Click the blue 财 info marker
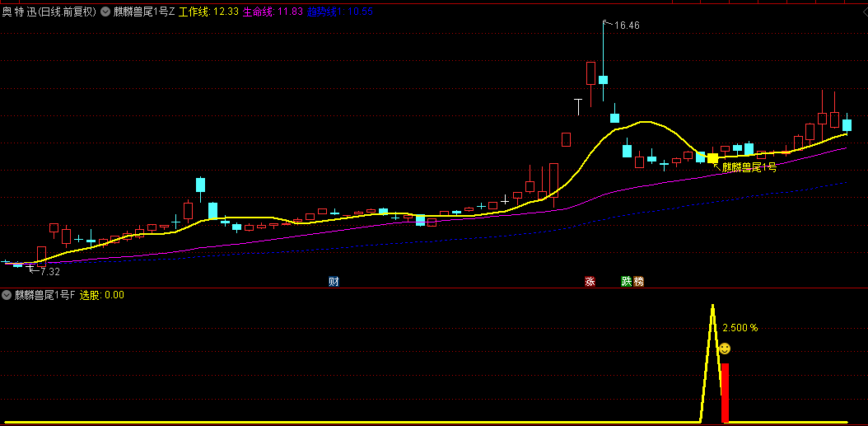Image resolution: width=868 pixels, height=426 pixels. coord(334,282)
